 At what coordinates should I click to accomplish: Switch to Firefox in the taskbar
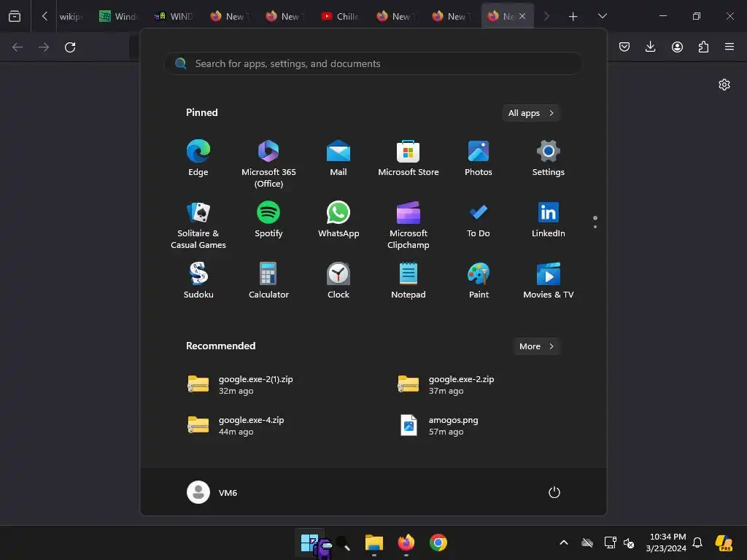406,542
